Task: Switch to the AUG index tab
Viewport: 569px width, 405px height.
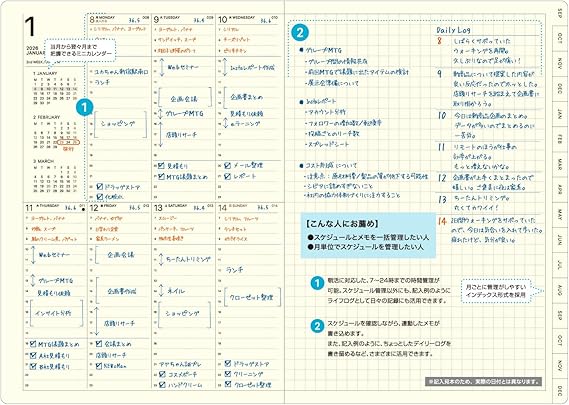Action: pos(560,290)
